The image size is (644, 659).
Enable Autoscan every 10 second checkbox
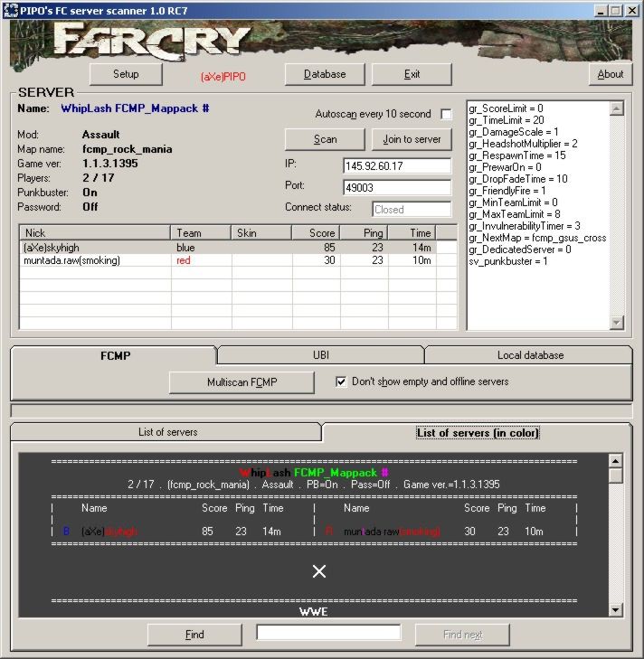tap(446, 114)
